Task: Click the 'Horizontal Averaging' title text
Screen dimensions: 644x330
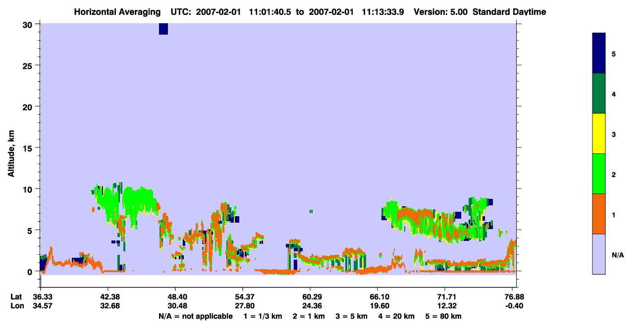Action: pyautogui.click(x=117, y=12)
